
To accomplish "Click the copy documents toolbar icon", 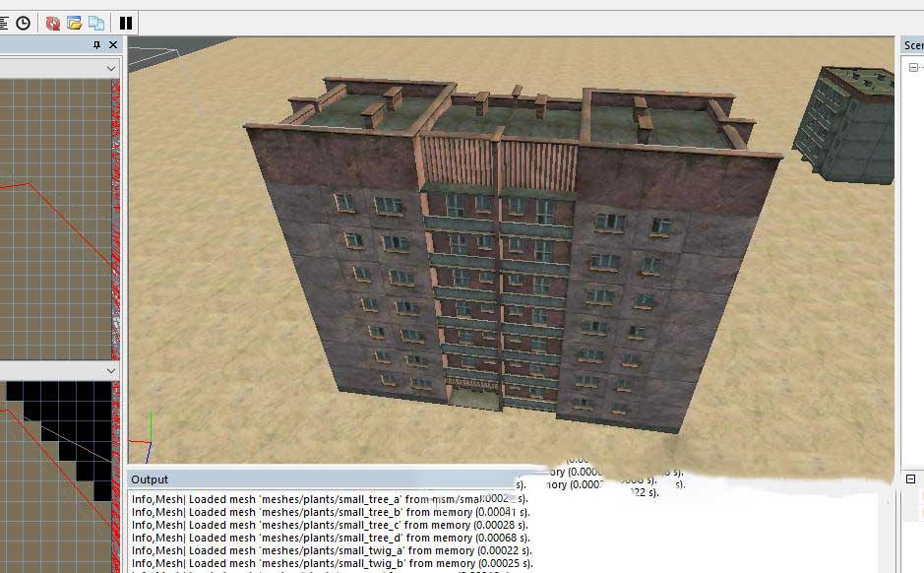I will click(x=96, y=22).
